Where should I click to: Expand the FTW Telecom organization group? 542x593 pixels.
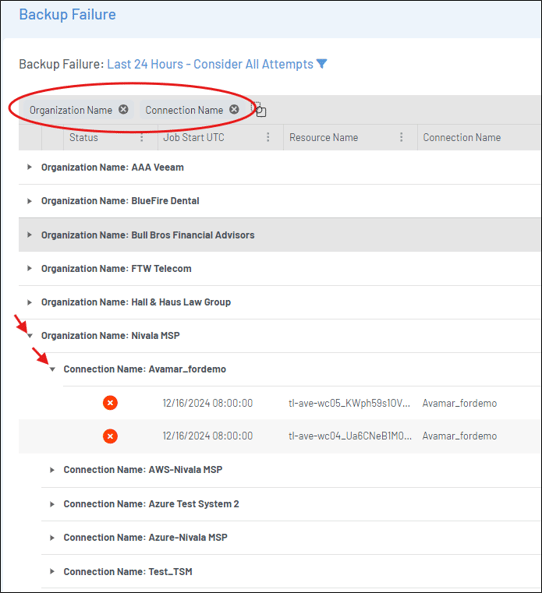coord(30,269)
